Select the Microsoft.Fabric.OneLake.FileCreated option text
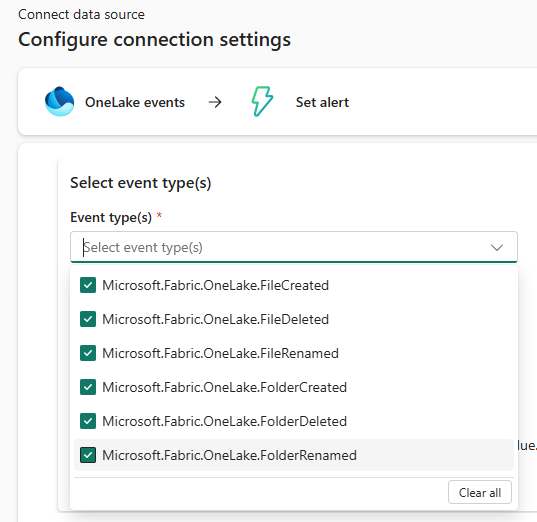537x522 pixels. point(215,285)
